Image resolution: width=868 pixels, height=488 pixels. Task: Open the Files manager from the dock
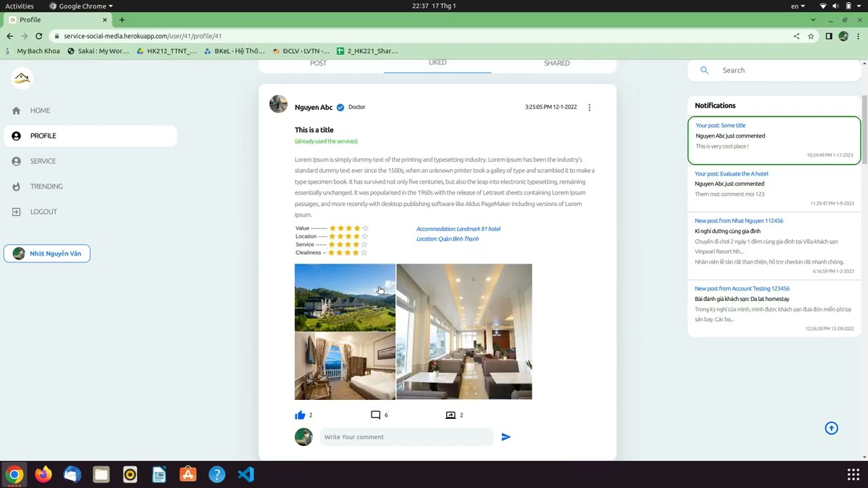point(101,474)
